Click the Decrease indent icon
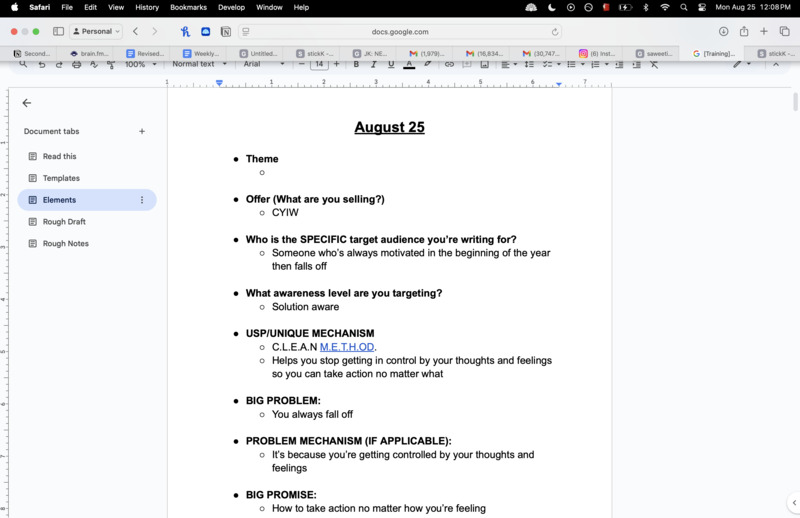800x518 pixels. 619,64
